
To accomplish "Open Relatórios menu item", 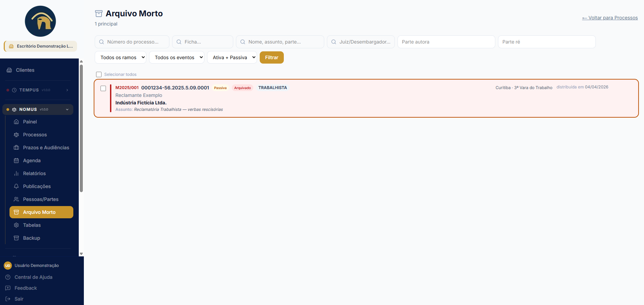I will coord(41,173).
